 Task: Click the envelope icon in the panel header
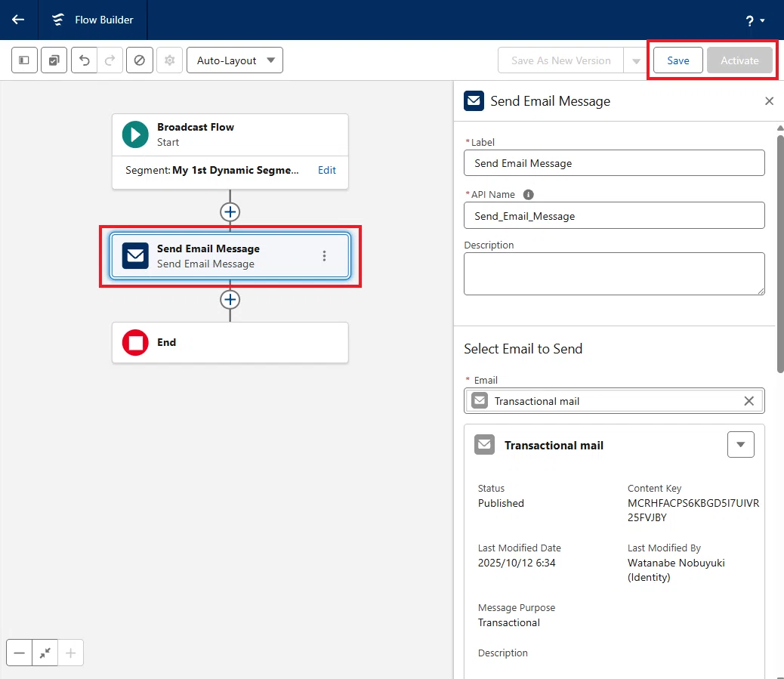click(474, 100)
